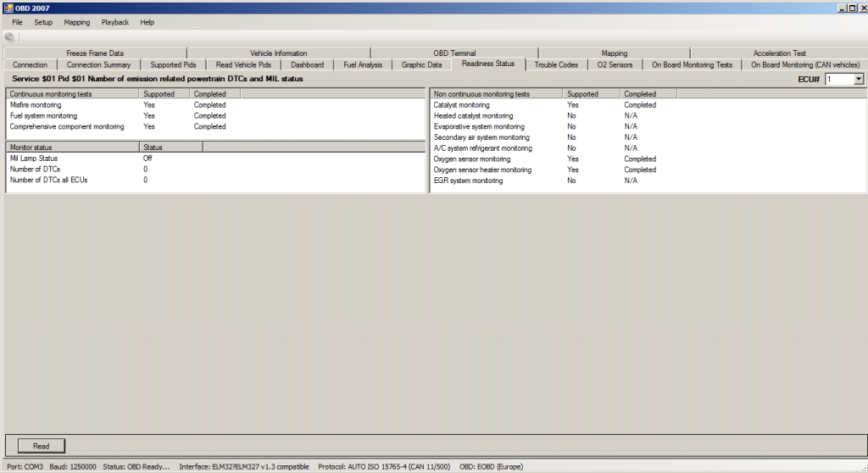Open the O2 Sensors tab

pos(615,64)
